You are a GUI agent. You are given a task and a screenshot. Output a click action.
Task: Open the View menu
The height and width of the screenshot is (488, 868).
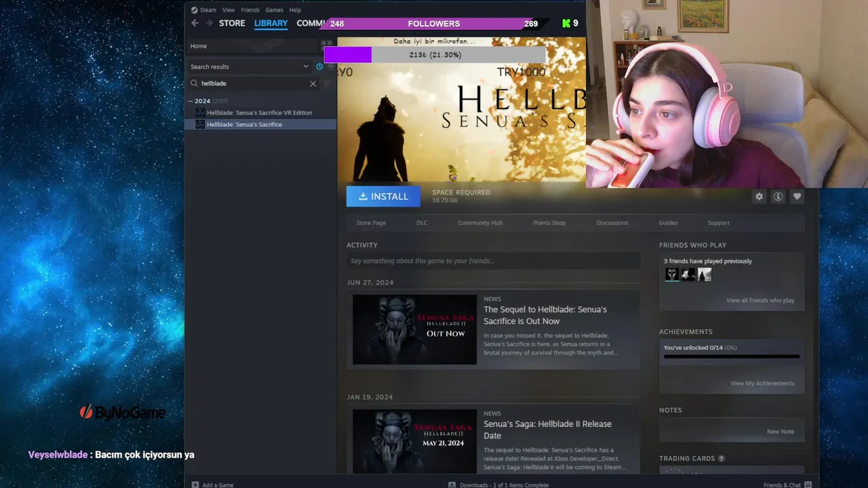click(x=229, y=10)
